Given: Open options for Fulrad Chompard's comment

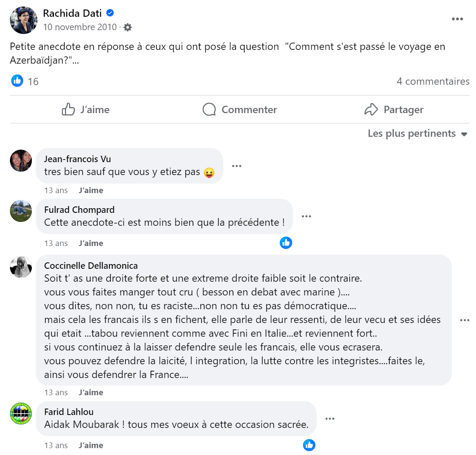Looking at the screenshot, I should pyautogui.click(x=306, y=216).
